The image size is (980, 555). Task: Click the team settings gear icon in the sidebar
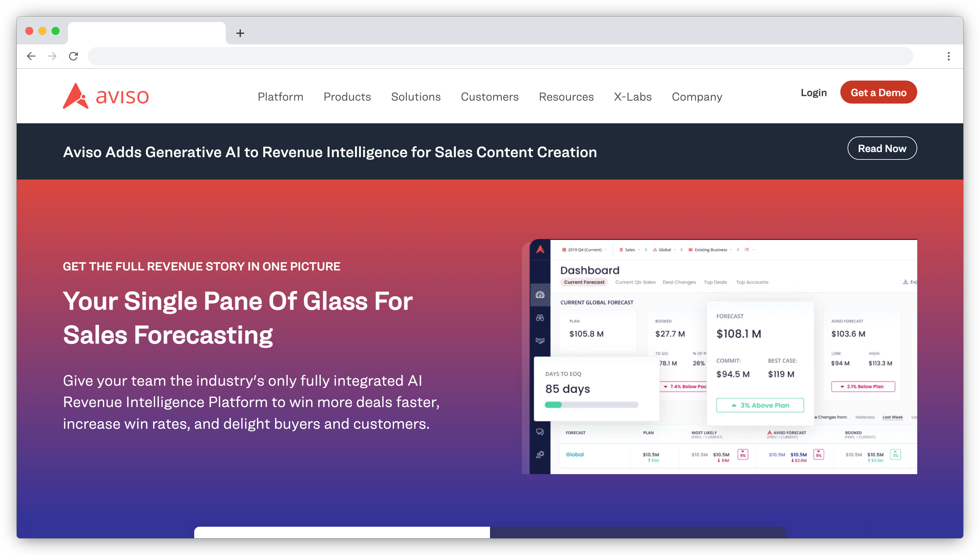coord(540,454)
